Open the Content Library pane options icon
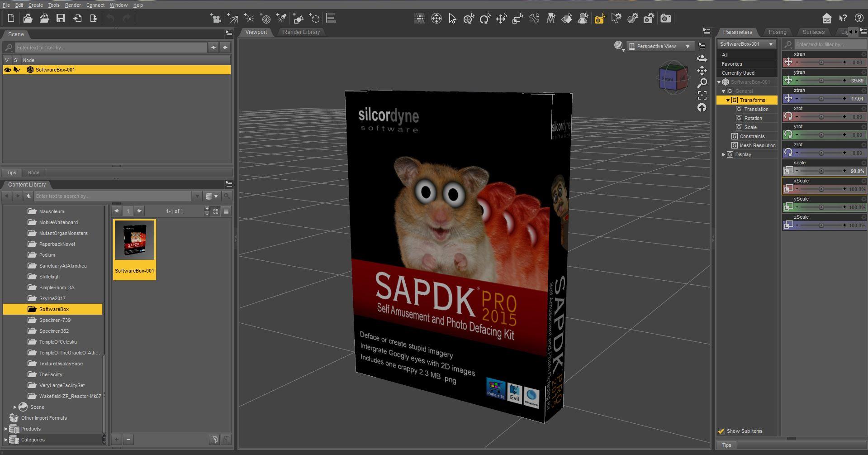The height and width of the screenshot is (455, 868). 229,184
